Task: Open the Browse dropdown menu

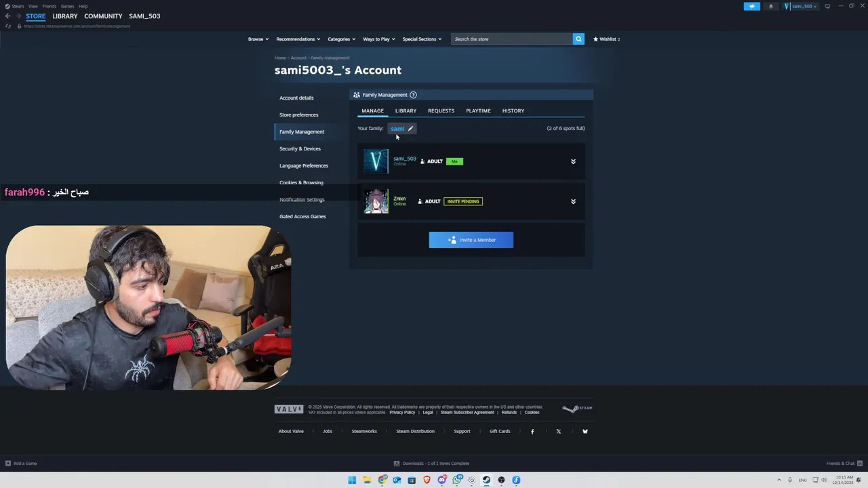Action: tap(258, 39)
